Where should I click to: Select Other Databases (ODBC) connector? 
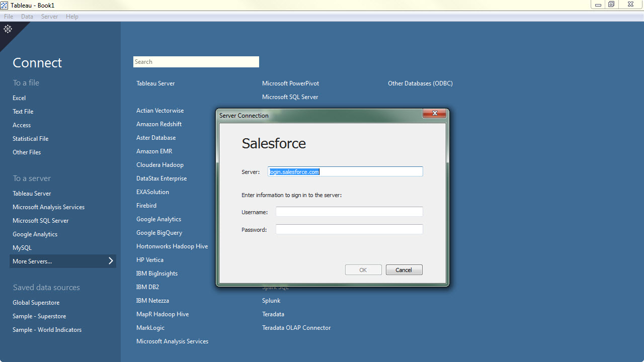(420, 83)
